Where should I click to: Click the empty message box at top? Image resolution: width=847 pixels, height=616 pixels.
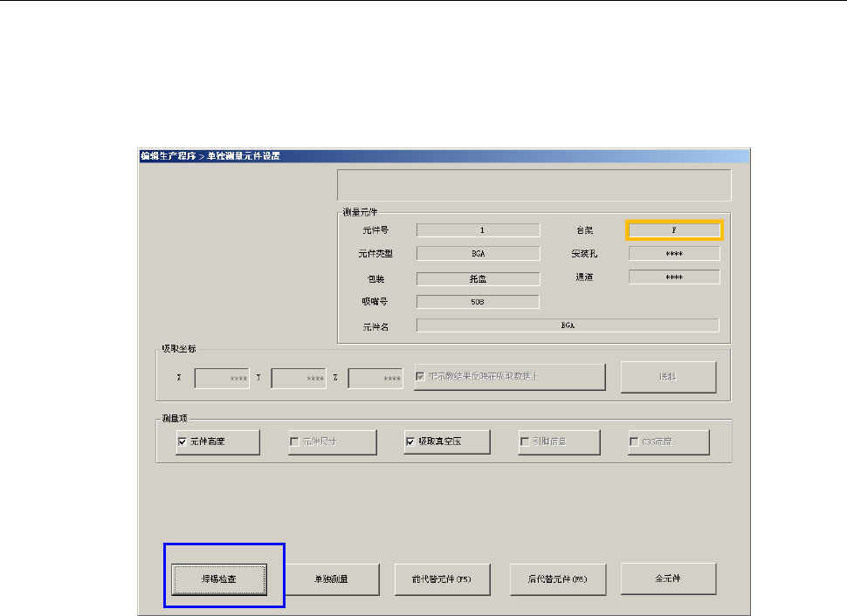[x=534, y=185]
